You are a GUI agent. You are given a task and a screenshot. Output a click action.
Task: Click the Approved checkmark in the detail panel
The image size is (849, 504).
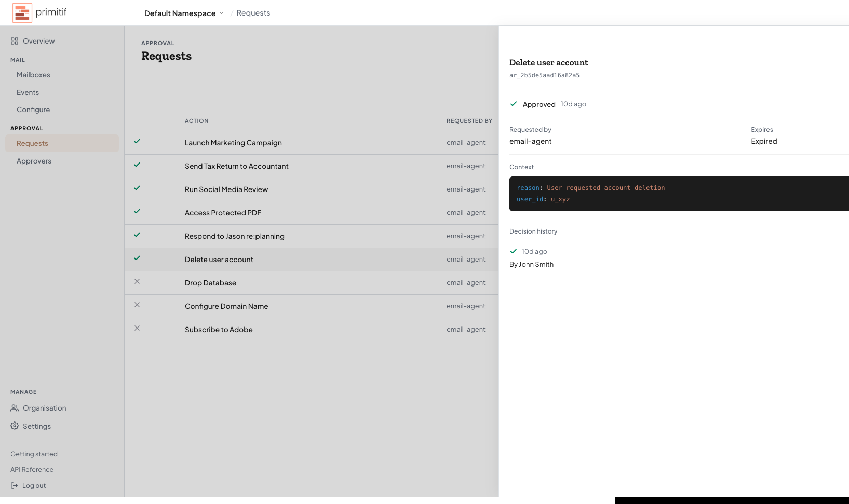click(x=514, y=104)
